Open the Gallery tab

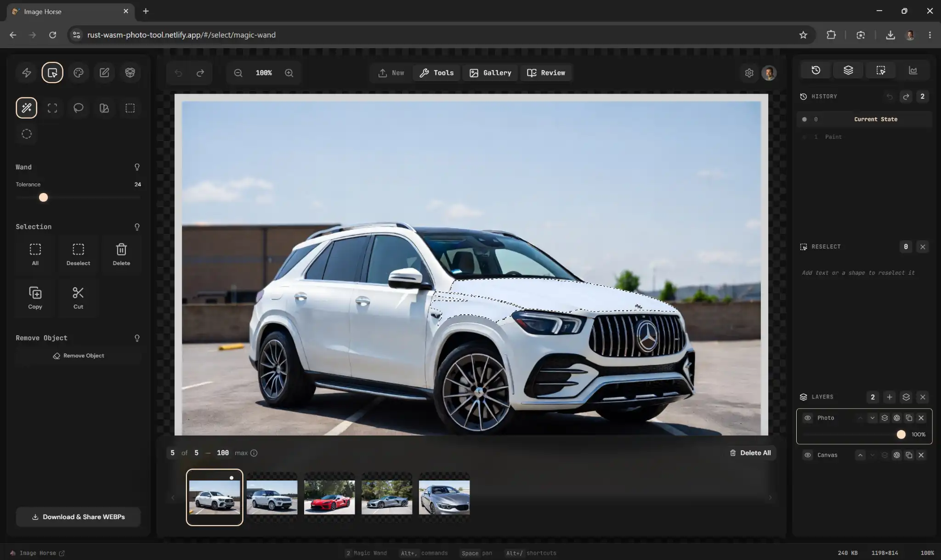(x=490, y=73)
